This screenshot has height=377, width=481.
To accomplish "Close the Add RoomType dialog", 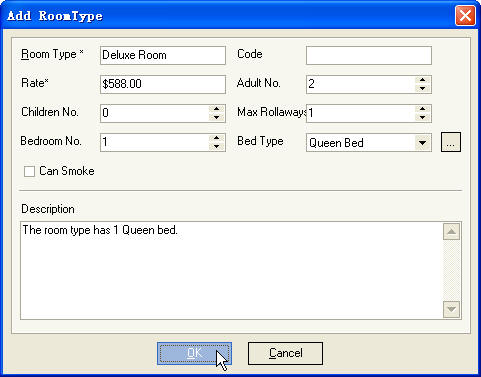I will pyautogui.click(x=465, y=15).
